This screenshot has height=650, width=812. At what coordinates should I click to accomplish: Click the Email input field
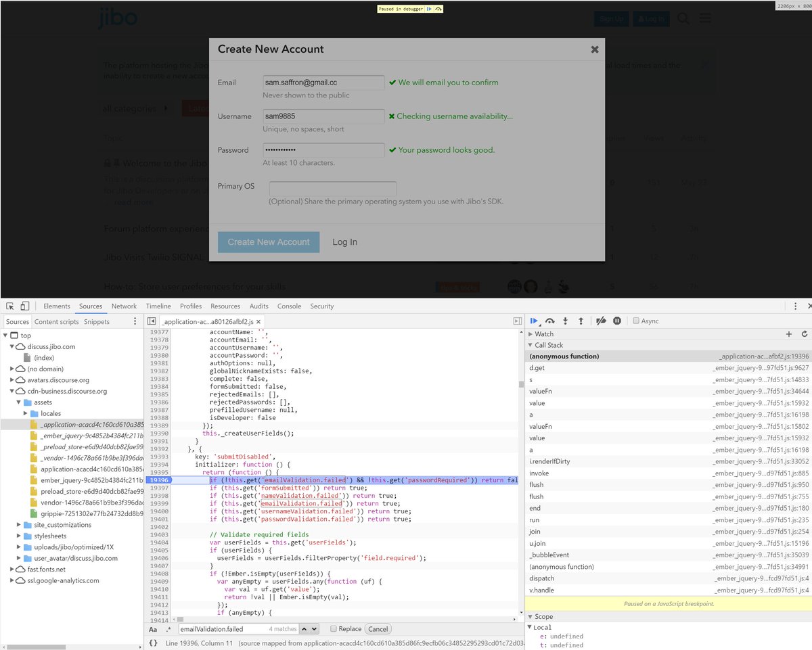tap(324, 83)
